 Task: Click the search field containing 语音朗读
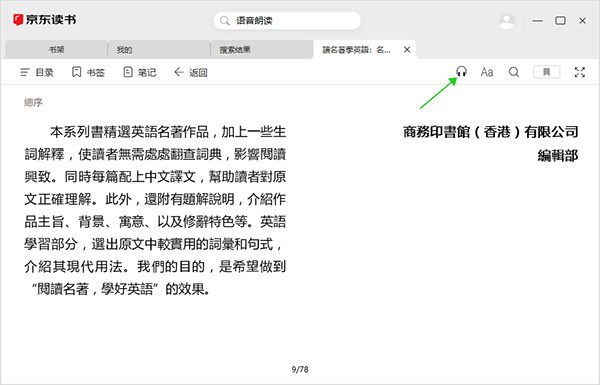coord(287,20)
